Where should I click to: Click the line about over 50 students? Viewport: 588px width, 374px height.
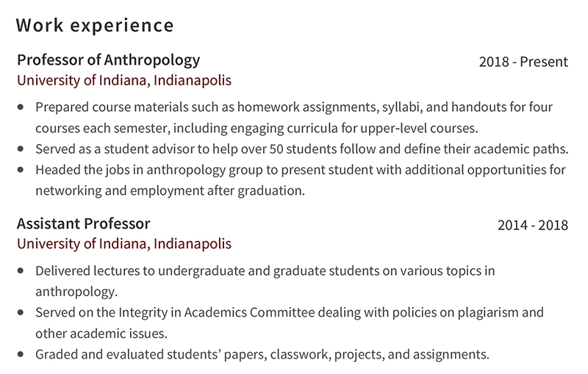tap(302, 149)
